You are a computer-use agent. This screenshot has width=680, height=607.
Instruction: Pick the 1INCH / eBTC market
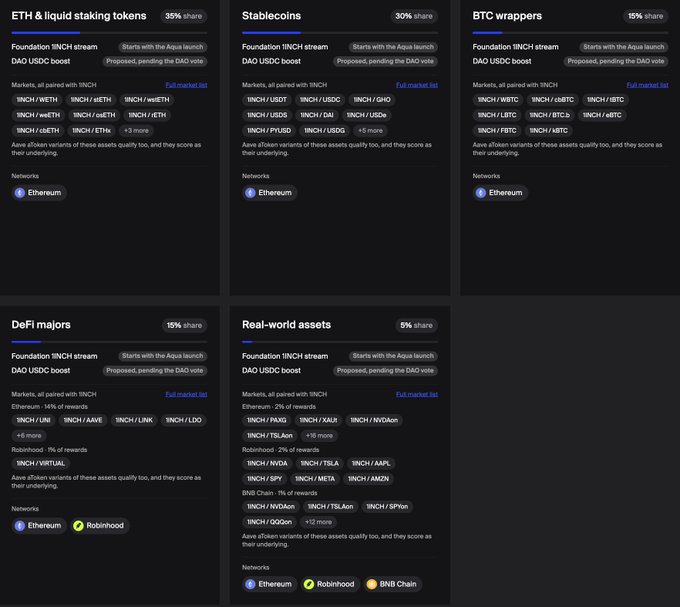(602, 115)
